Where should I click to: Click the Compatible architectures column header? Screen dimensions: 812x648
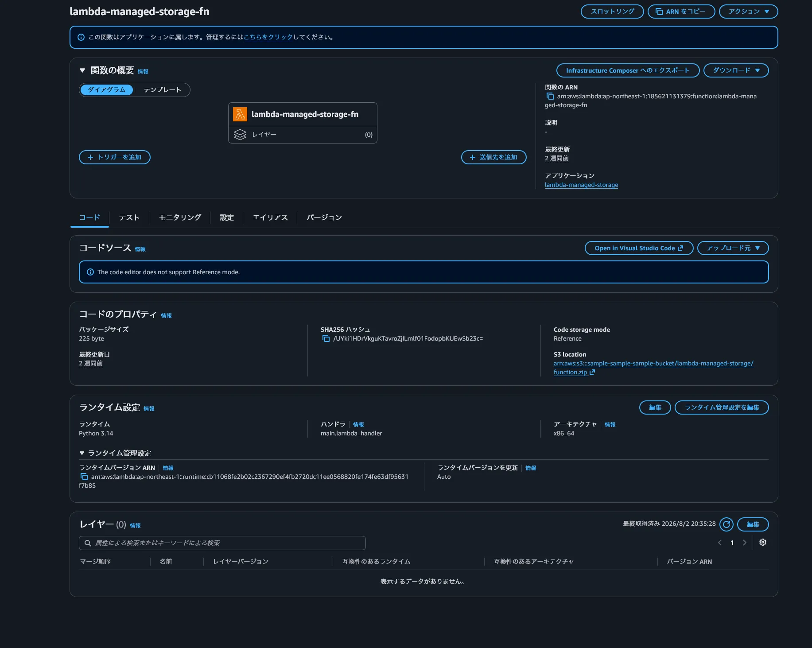point(534,562)
